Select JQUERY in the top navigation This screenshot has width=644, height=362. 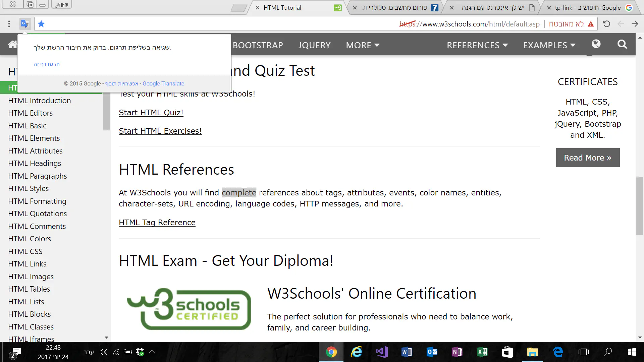(314, 45)
